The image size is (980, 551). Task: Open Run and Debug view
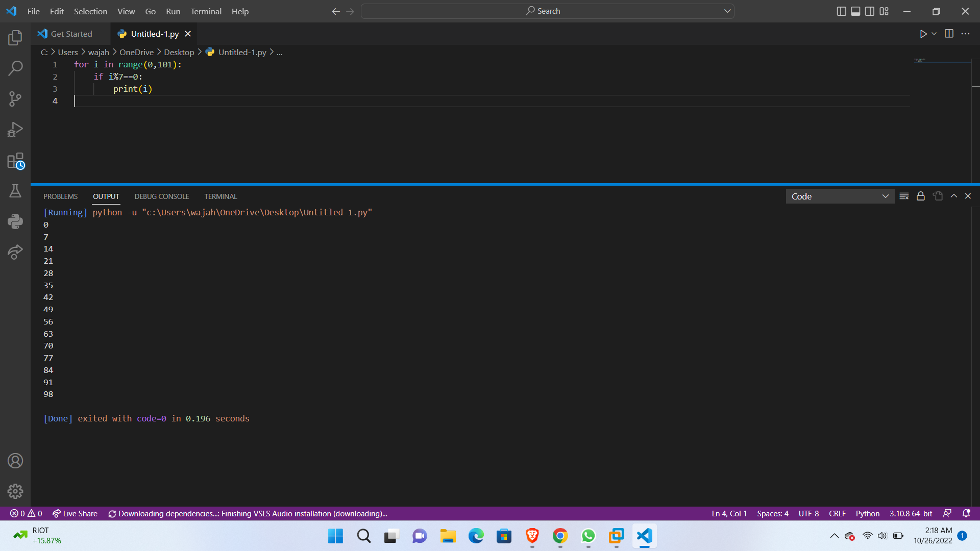[x=15, y=130]
